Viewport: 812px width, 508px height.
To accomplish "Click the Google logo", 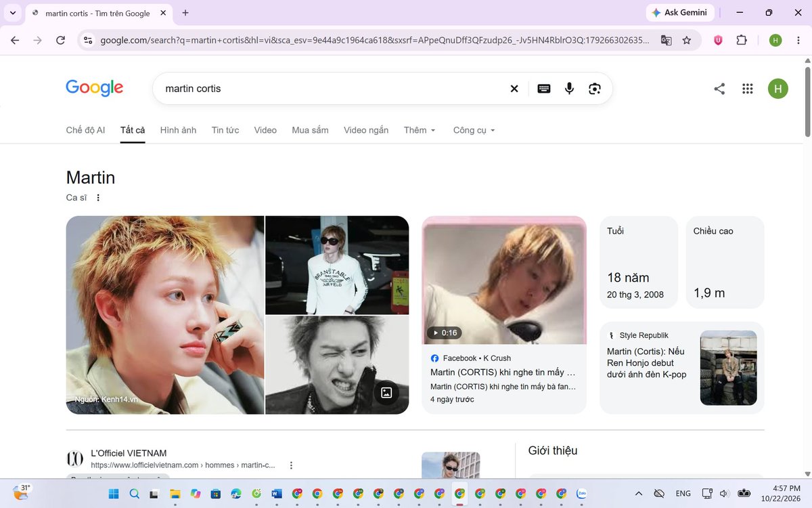I will pos(95,88).
